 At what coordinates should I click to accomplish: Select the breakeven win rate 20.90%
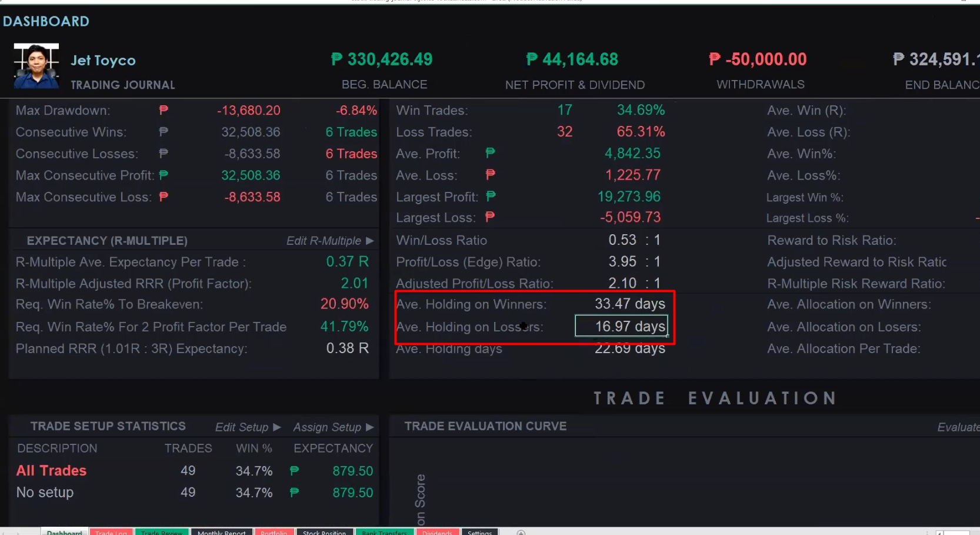pos(344,304)
